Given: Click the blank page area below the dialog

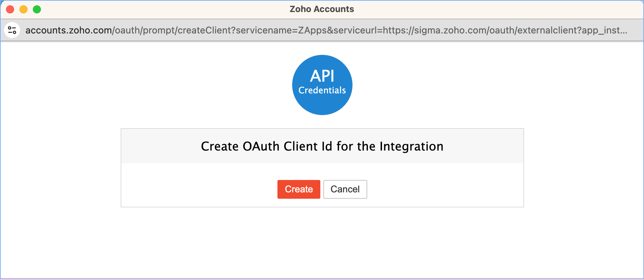Looking at the screenshot, I should pyautogui.click(x=322, y=244).
